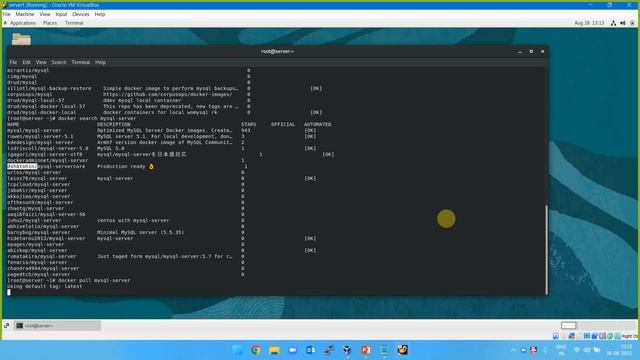The height and width of the screenshot is (360, 640).
Task: Open the terminal Search menu
Action: [x=59, y=62]
